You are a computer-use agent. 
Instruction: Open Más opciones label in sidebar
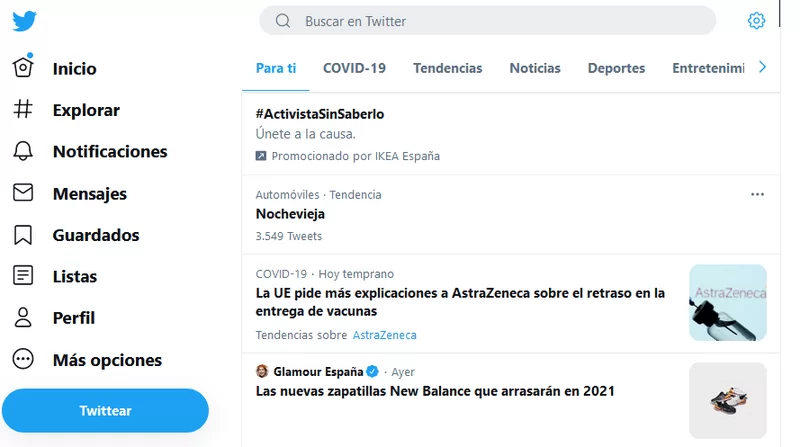coord(107,360)
